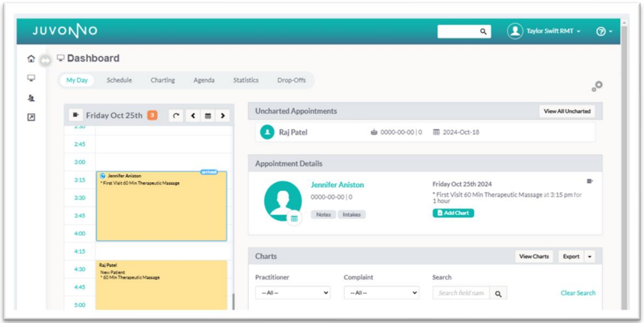This screenshot has width=644, height=323.
Task: Expand the Export dropdown arrow
Action: tap(590, 257)
